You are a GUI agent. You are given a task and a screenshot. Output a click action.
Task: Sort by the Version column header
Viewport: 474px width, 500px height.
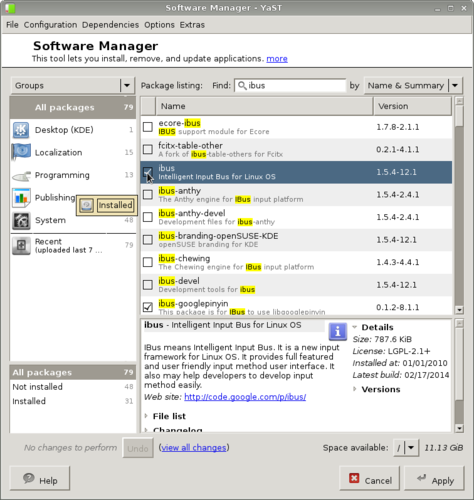[412, 106]
